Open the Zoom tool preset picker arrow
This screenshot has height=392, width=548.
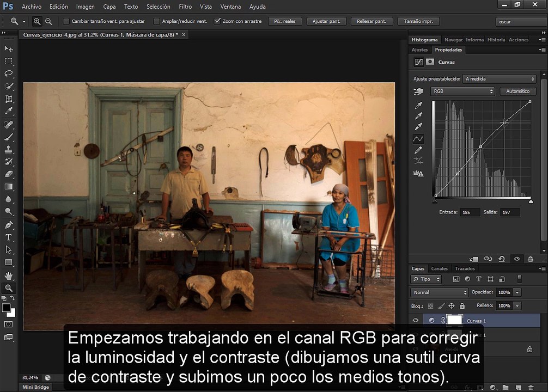point(24,22)
